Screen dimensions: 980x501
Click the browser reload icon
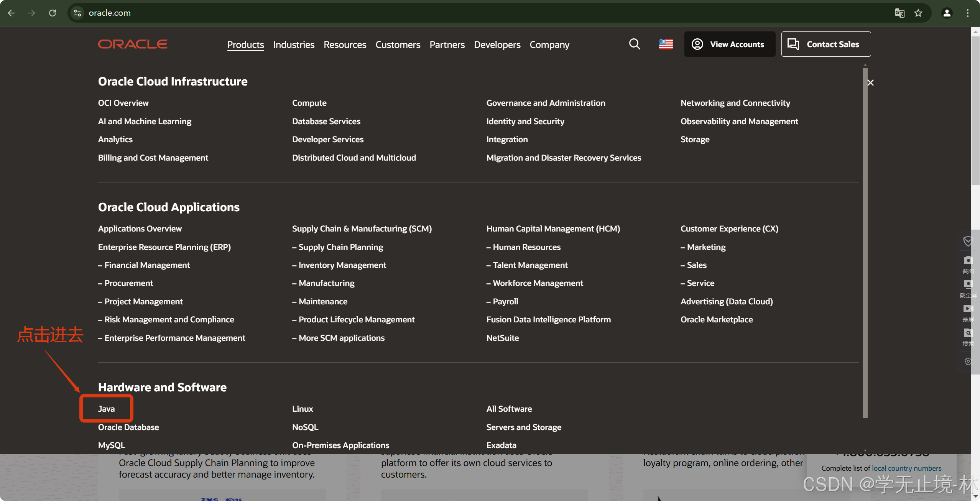[53, 13]
